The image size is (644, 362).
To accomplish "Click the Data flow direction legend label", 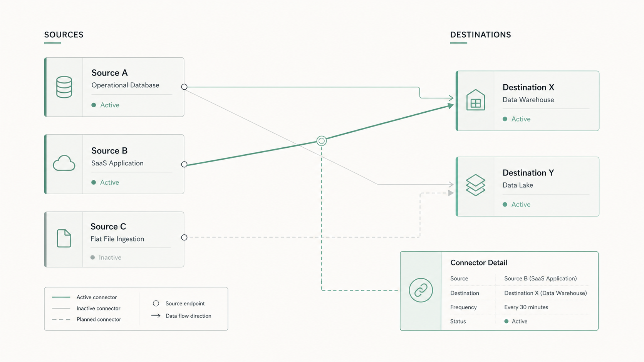I will (x=188, y=316).
